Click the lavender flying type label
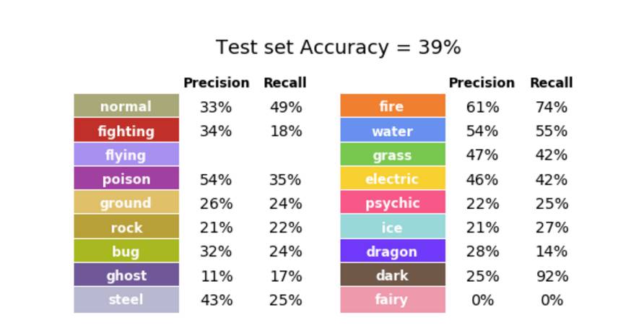Image resolution: width=644 pixels, height=336 pixels. click(126, 155)
